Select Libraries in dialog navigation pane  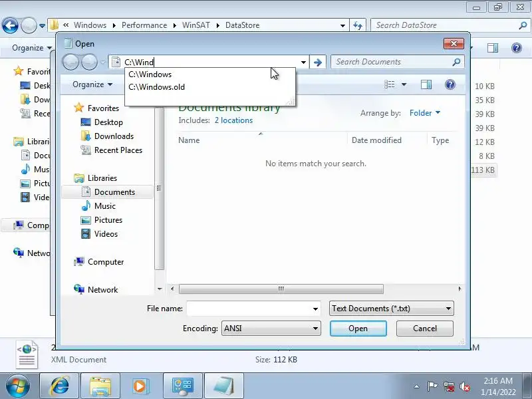[102, 178]
